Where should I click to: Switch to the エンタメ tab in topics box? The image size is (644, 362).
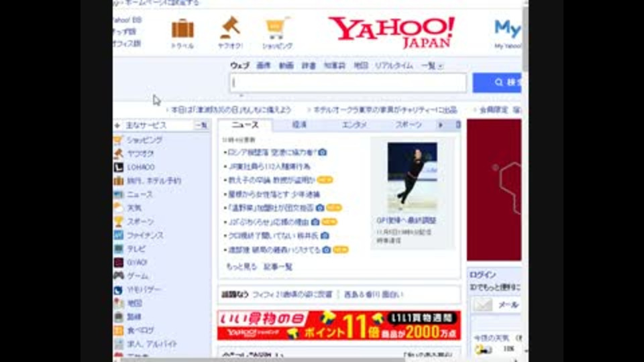pyautogui.click(x=354, y=125)
